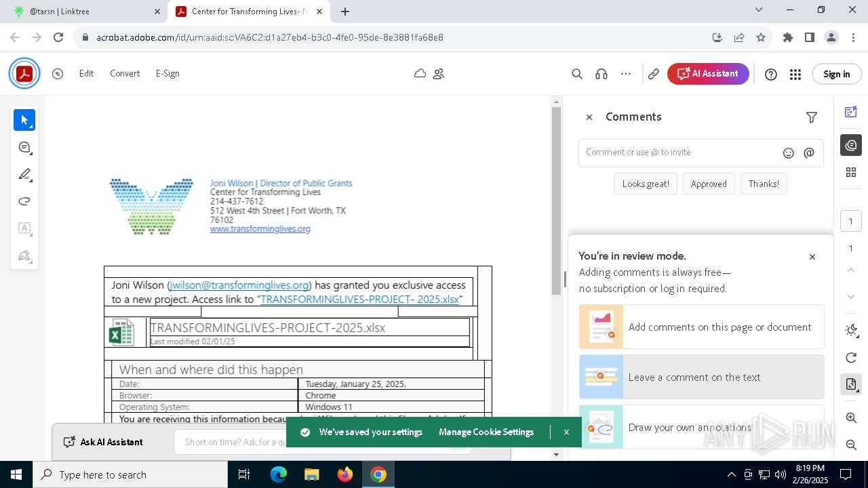The image size is (868, 488).
Task: Select the freehand draw tool
Action: click(x=24, y=201)
